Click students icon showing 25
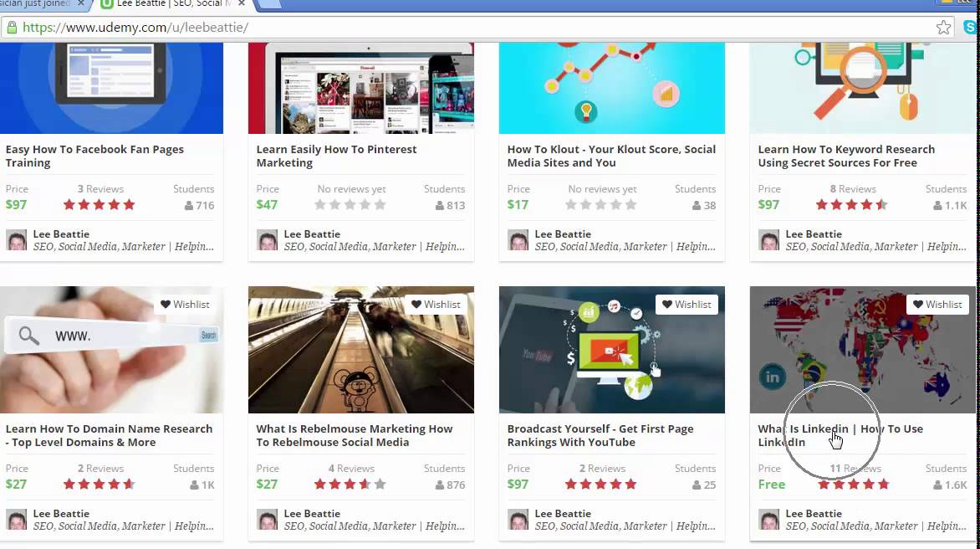The image size is (980, 549). pyautogui.click(x=697, y=485)
